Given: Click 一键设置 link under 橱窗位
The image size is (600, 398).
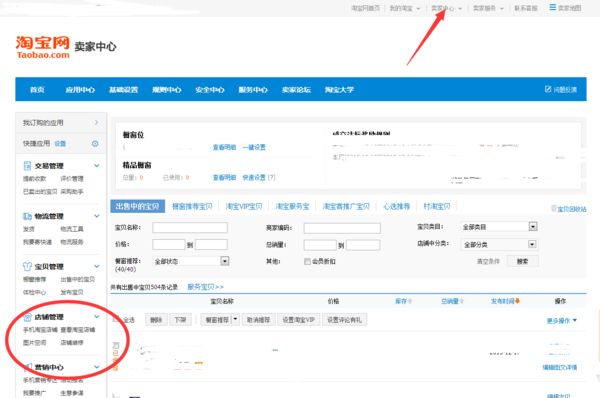Looking at the screenshot, I should point(254,147).
